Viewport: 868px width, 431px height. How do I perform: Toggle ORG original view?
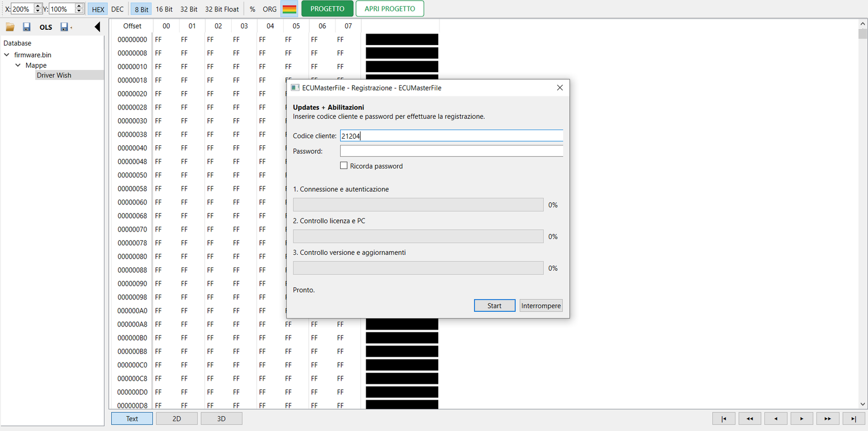(270, 9)
